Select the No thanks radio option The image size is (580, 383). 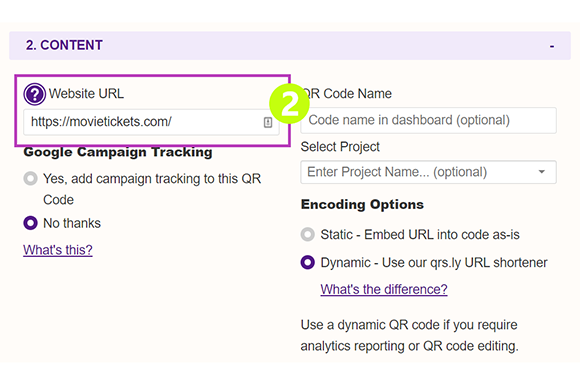click(x=30, y=223)
